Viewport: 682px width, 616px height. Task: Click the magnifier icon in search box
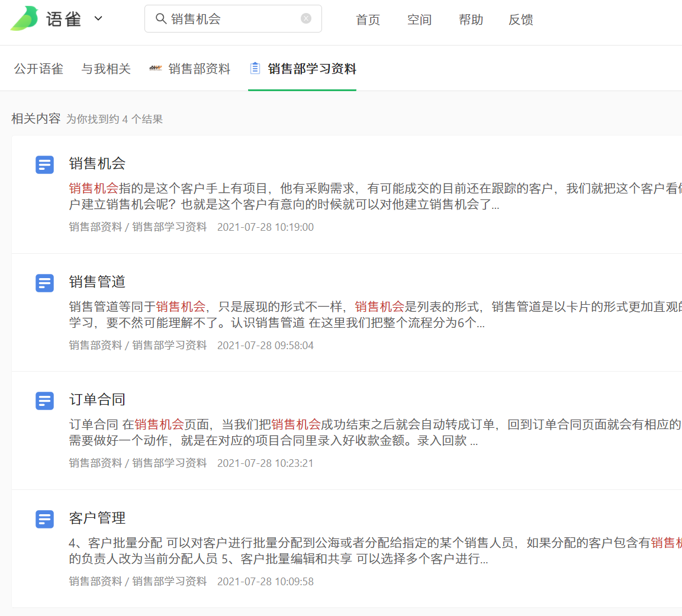160,18
